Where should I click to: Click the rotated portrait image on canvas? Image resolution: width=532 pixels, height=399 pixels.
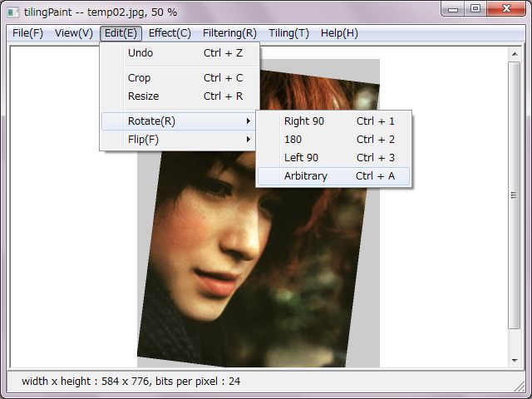pyautogui.click(x=258, y=258)
